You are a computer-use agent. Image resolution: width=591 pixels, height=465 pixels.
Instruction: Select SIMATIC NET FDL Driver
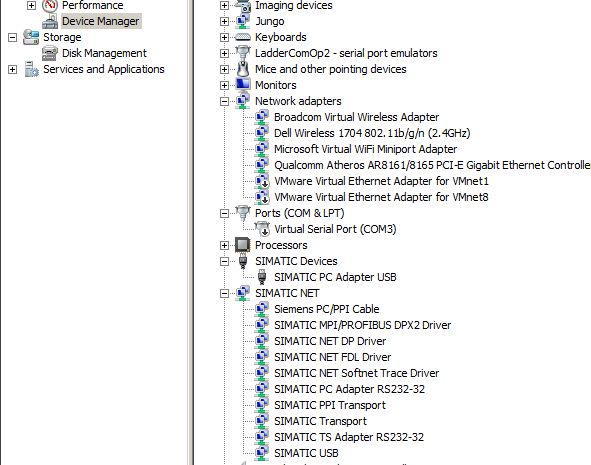(332, 357)
